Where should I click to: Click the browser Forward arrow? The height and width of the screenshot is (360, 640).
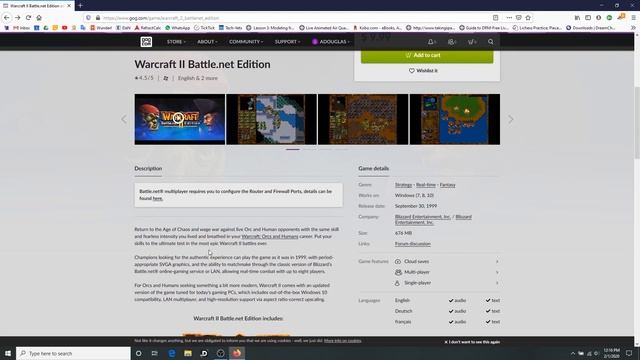(18, 18)
